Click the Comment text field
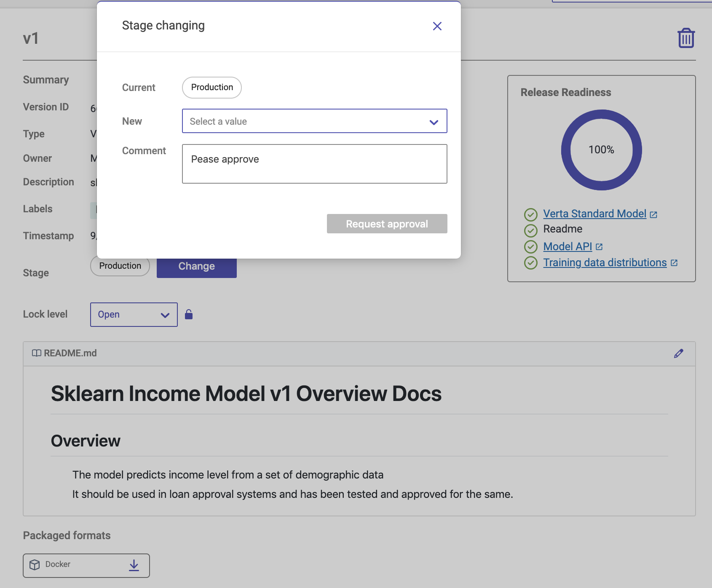The height and width of the screenshot is (588, 712). click(314, 164)
